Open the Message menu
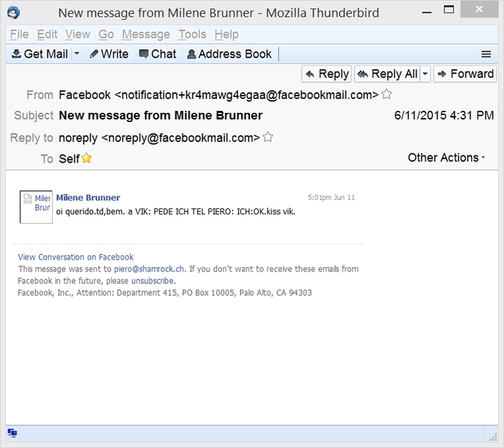The height and width of the screenshot is (448, 504). 146,35
